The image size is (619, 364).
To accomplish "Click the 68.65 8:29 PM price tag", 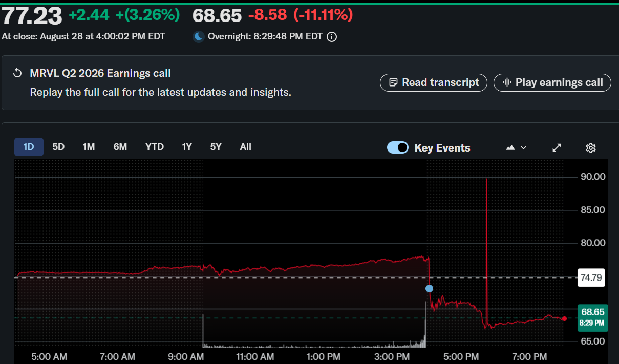I will [x=592, y=318].
